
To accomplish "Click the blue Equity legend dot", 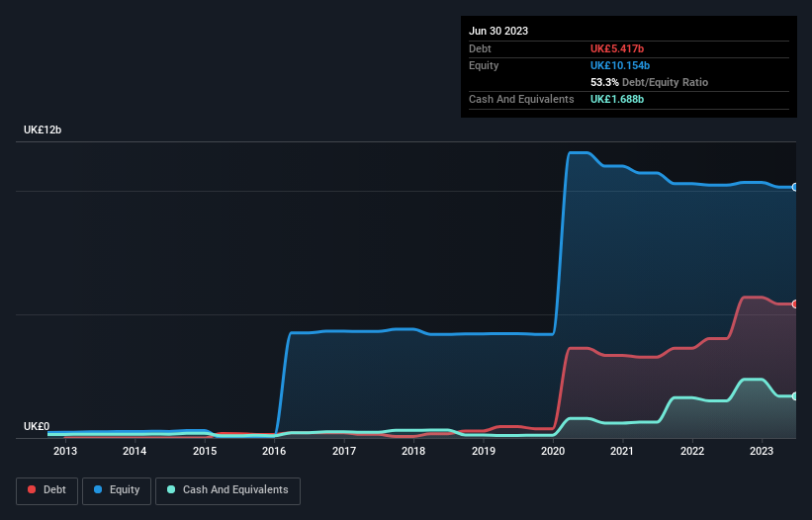I will [98, 489].
